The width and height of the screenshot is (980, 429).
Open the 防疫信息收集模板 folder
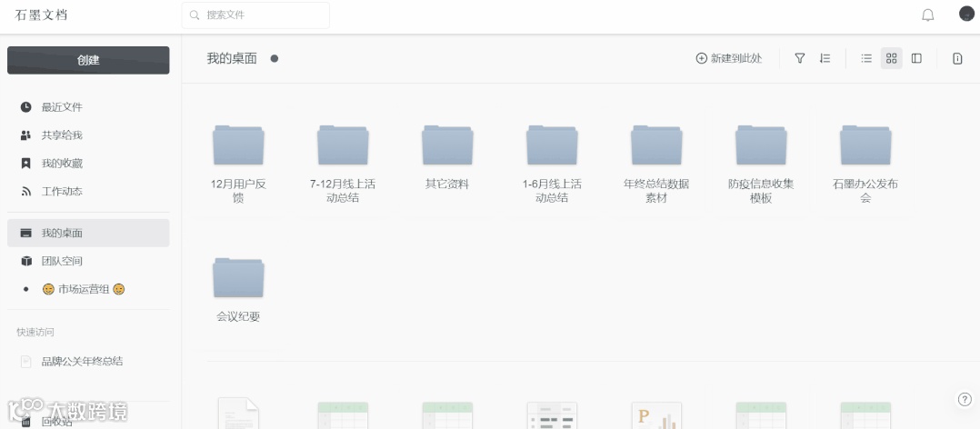(x=761, y=165)
